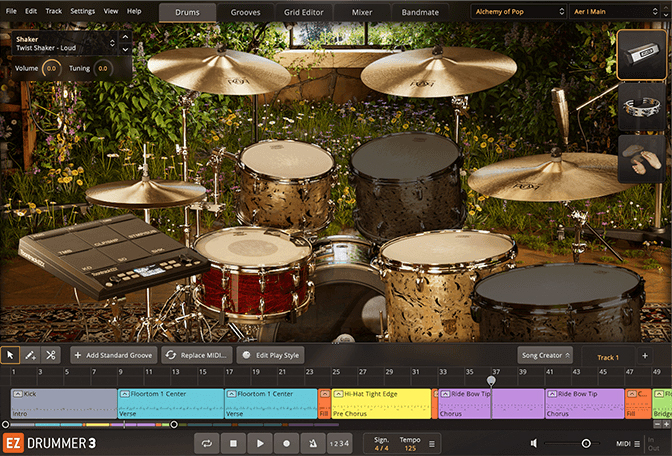
Task: Start recording with the record button
Action: coord(286,444)
